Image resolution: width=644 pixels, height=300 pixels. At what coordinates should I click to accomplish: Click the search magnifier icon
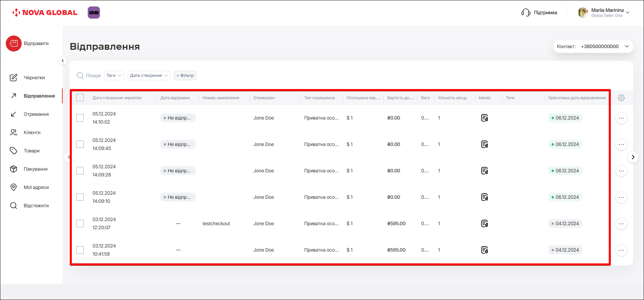80,76
